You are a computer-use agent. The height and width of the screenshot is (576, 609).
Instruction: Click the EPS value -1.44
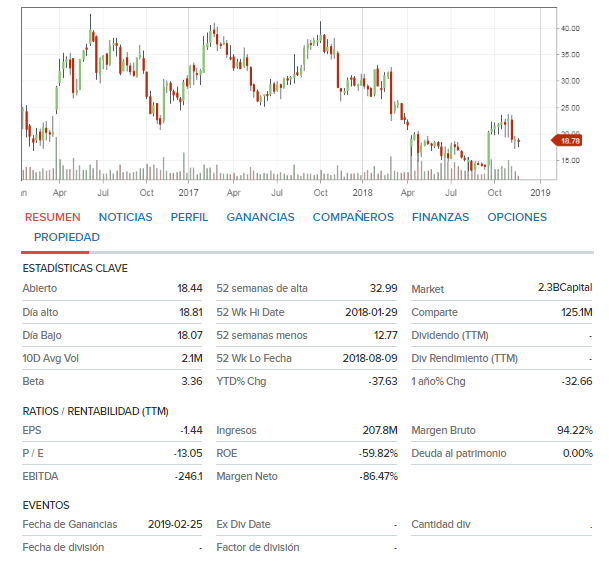click(x=191, y=430)
